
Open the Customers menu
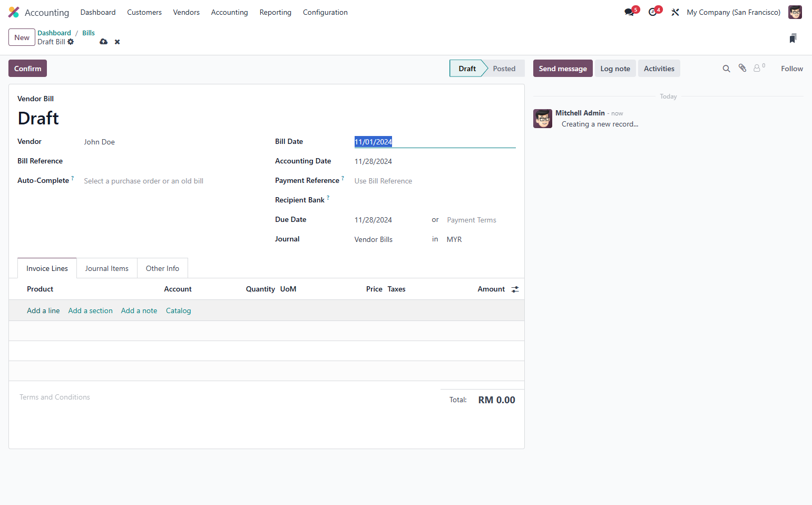(x=144, y=12)
